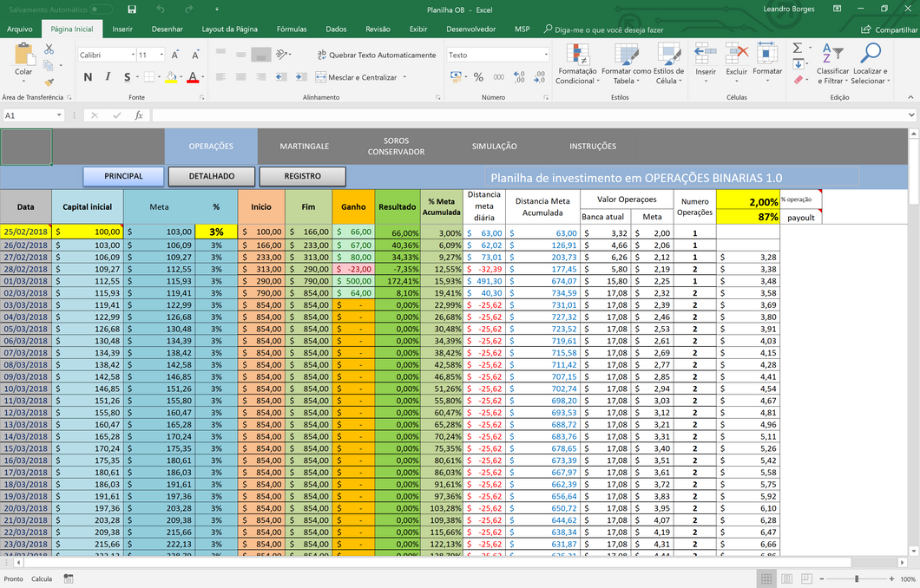Toggle the Salvamento Automático switch
The image size is (920, 588).
click(x=102, y=9)
